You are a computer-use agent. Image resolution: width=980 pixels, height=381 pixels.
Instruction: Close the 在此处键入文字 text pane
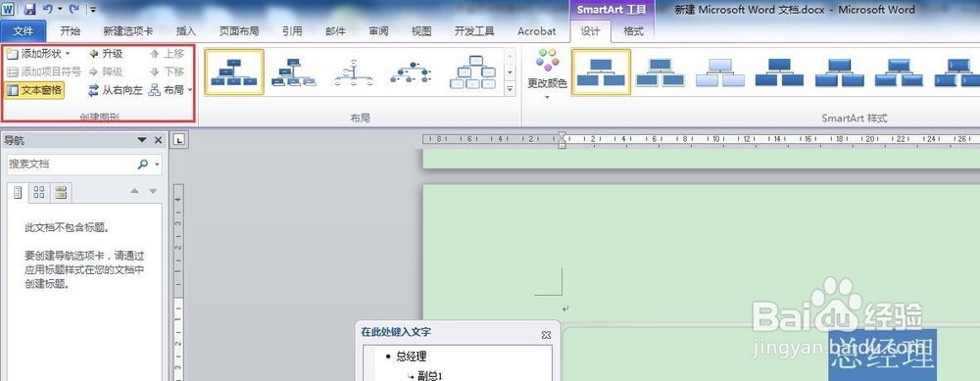point(546,335)
